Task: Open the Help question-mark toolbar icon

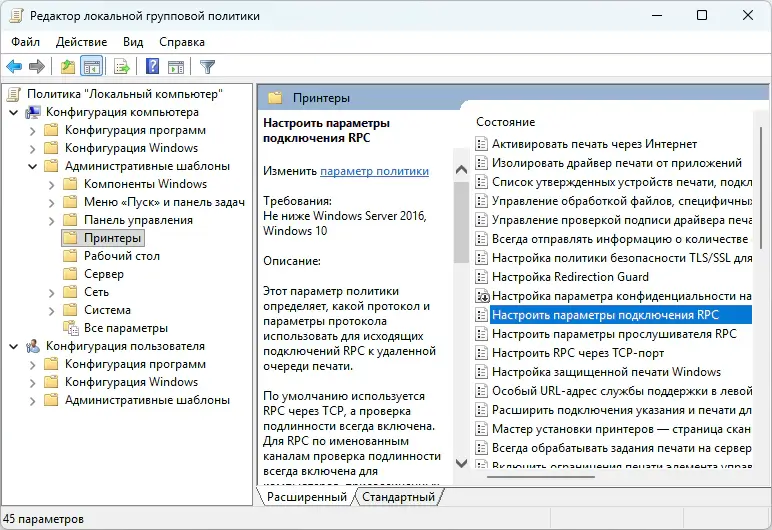Action: point(153,66)
